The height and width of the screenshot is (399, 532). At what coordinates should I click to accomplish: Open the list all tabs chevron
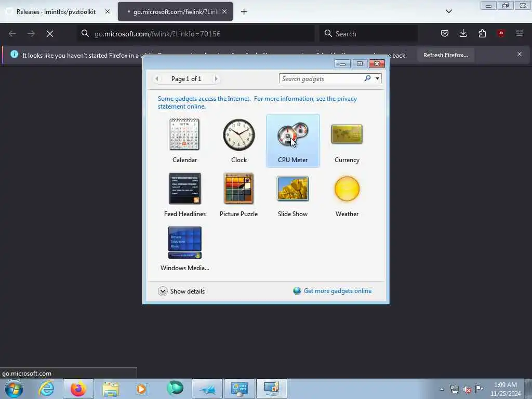click(x=448, y=11)
